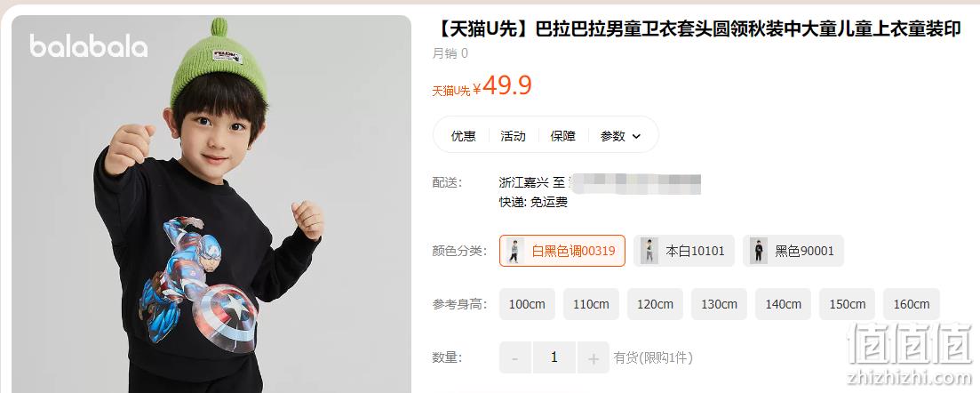The image size is (980, 393).
Task: Select the 110cm height option
Action: pyautogui.click(x=591, y=304)
